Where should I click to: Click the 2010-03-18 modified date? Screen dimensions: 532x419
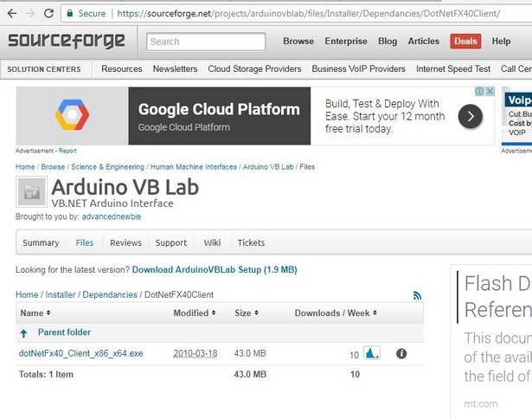(x=195, y=353)
